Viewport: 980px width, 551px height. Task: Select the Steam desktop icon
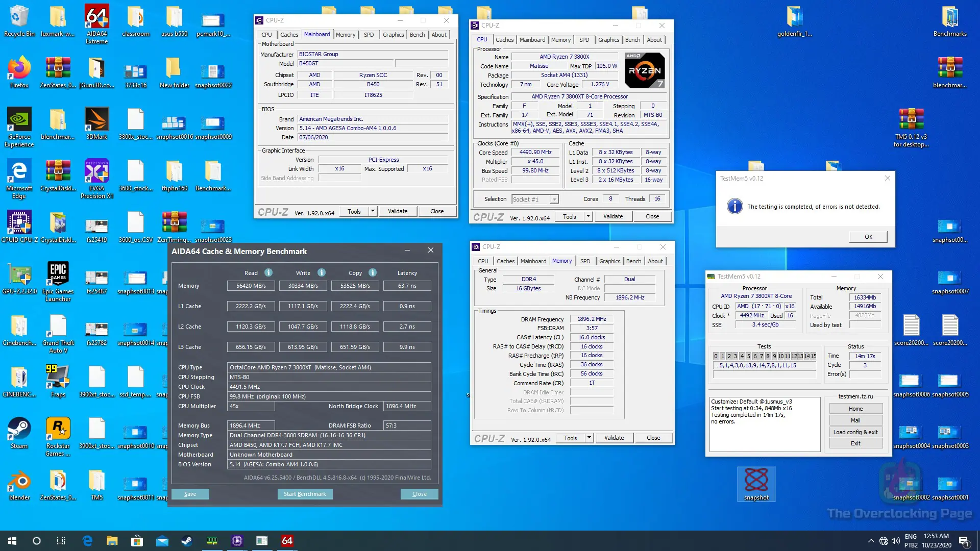[x=19, y=433]
